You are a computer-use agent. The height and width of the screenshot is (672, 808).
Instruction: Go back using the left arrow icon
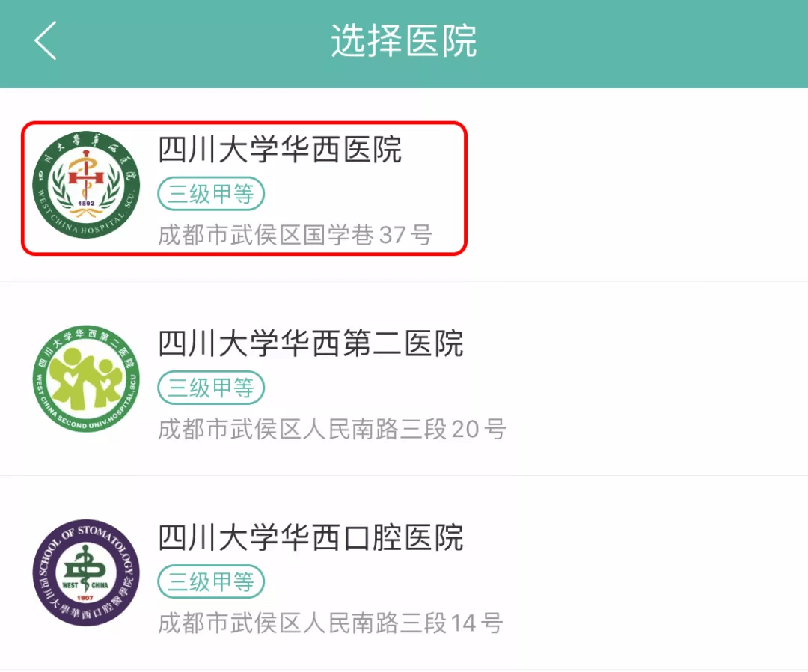pos(46,40)
